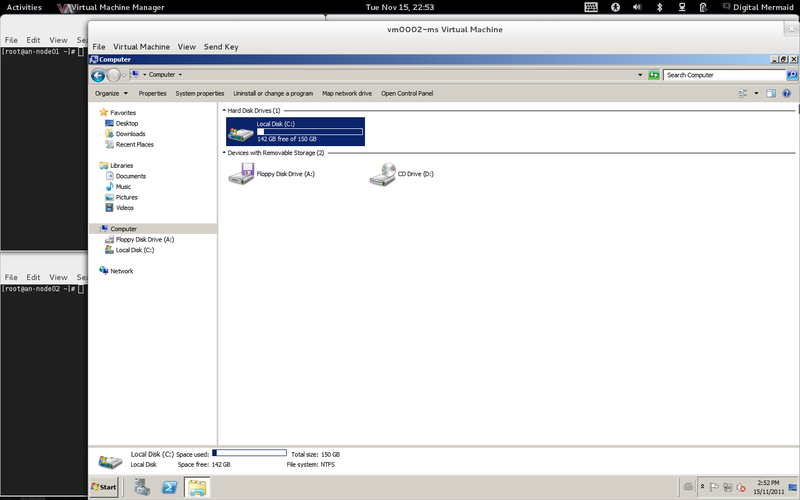Screen dimensions: 800x500
Task: Open View menu in an-node02 terminal
Action: click(58, 277)
